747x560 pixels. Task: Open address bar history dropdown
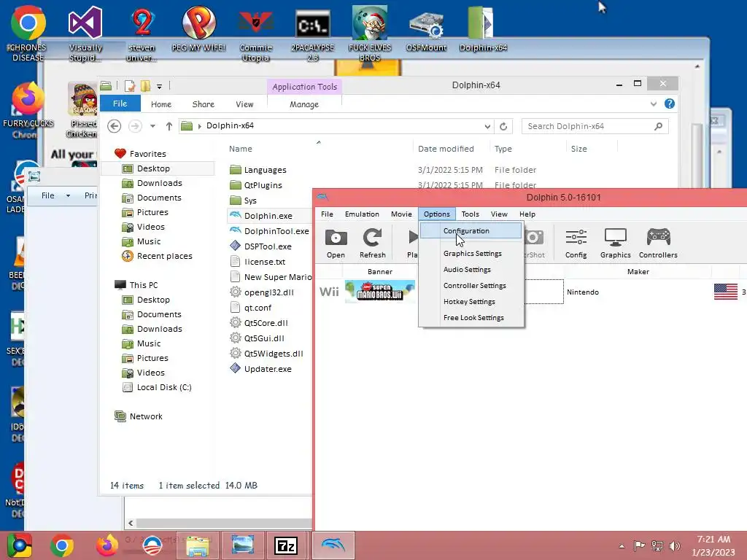[x=487, y=126]
